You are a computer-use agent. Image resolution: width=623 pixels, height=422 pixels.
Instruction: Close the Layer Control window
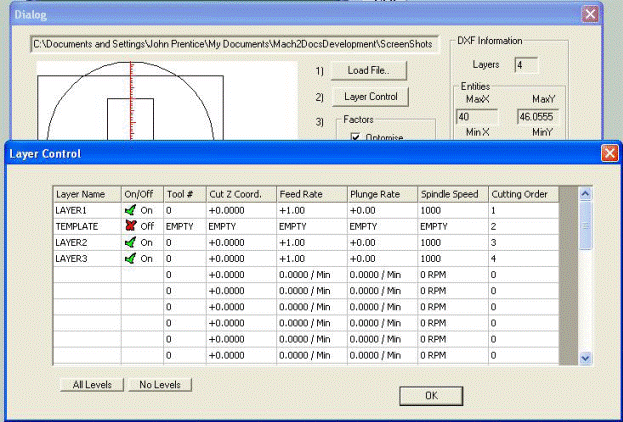[608, 154]
